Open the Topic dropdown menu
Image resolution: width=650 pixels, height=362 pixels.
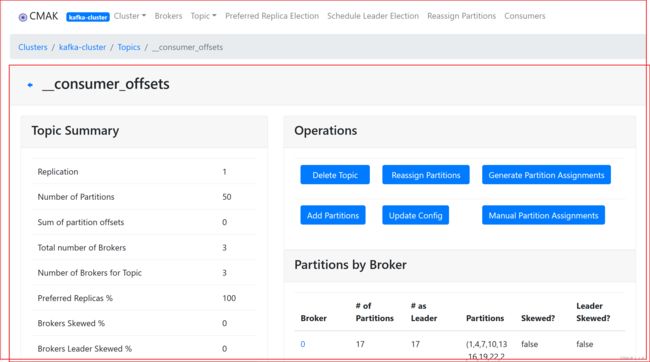(203, 16)
